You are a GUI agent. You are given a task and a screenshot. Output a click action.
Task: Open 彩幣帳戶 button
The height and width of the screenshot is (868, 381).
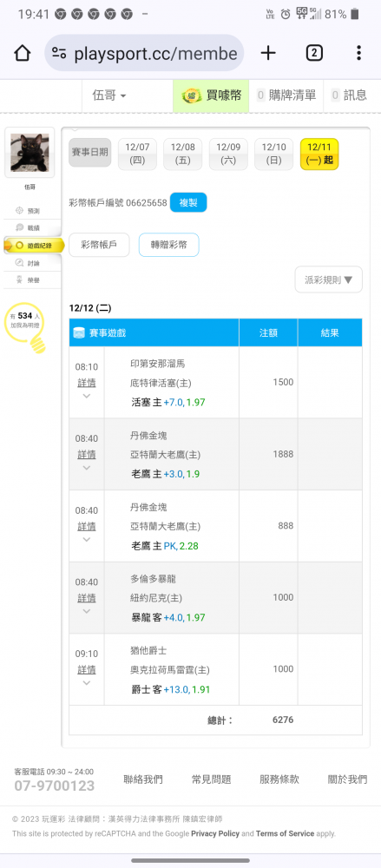pos(99,246)
